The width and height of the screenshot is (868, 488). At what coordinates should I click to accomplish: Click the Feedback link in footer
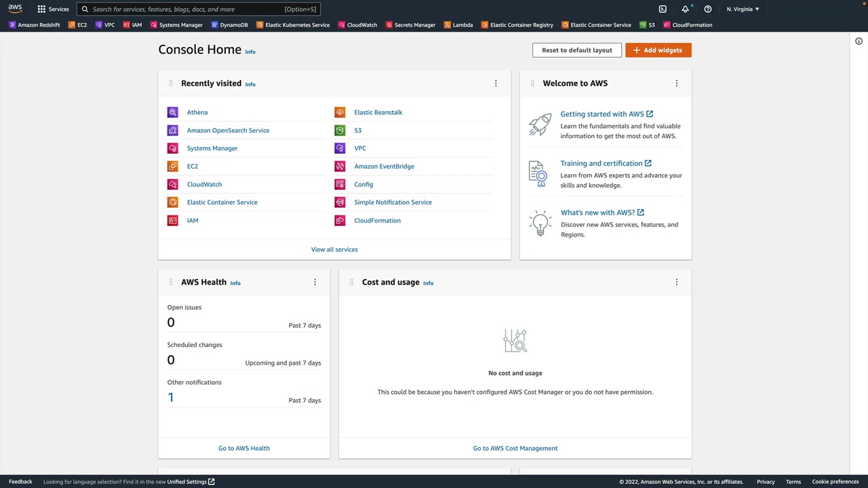pos(20,482)
